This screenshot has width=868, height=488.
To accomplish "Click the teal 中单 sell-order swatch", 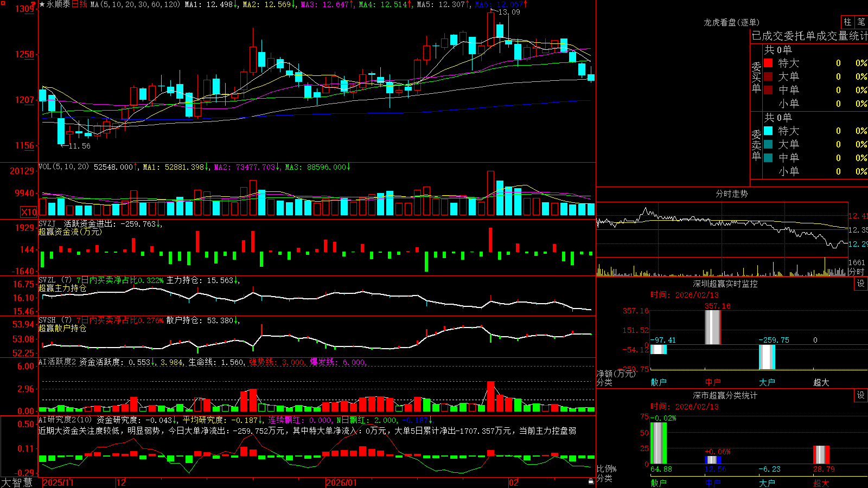I will [x=768, y=158].
